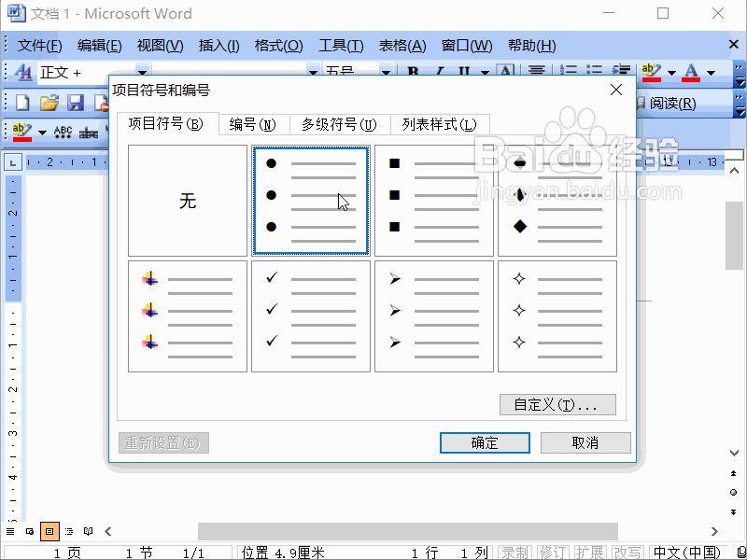Open the Reading (阅读) mode button
747x560 pixels.
coord(667,103)
